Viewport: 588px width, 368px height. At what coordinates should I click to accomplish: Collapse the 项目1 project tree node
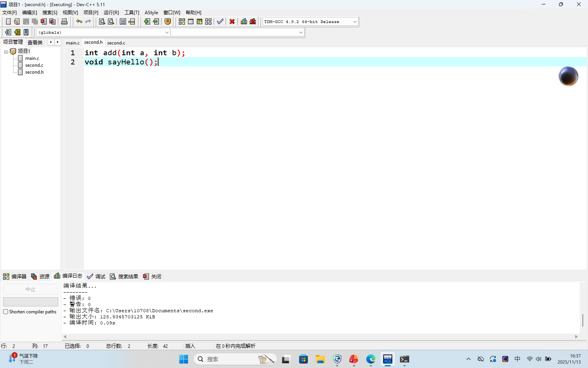point(6,52)
